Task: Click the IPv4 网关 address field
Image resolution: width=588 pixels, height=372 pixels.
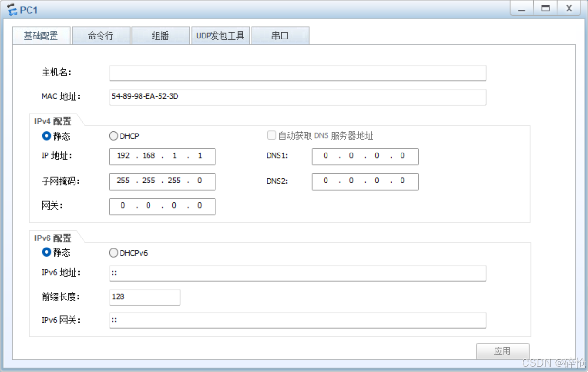Action: 162,206
